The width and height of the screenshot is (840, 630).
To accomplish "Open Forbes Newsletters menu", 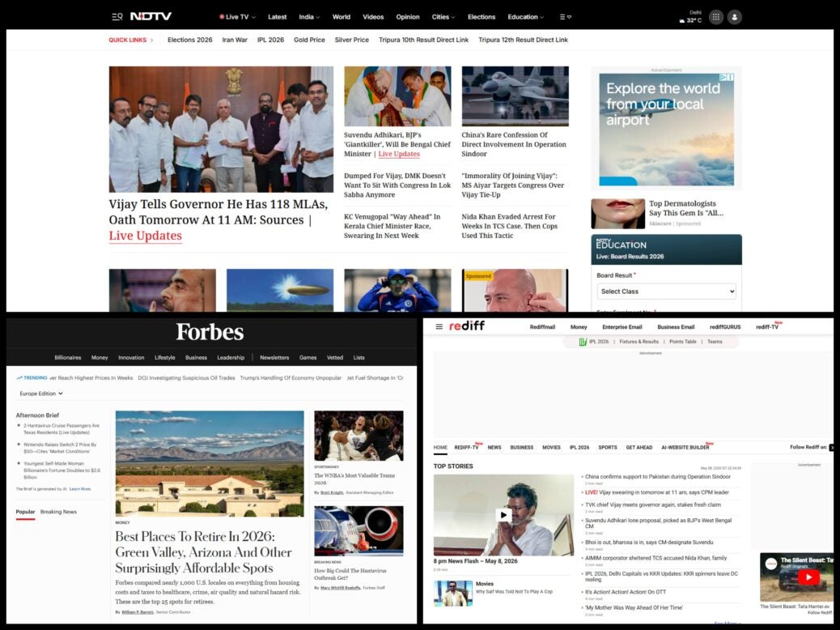I will pyautogui.click(x=274, y=358).
